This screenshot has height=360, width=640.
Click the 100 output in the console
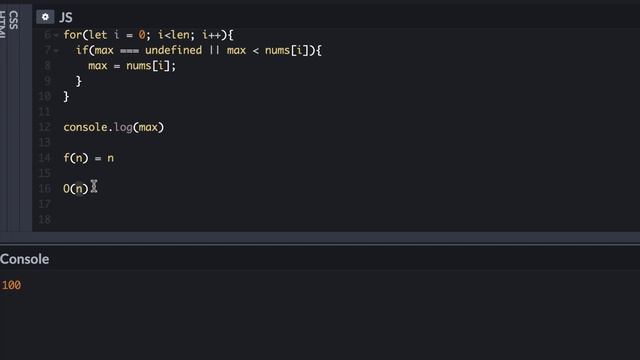coord(11,285)
